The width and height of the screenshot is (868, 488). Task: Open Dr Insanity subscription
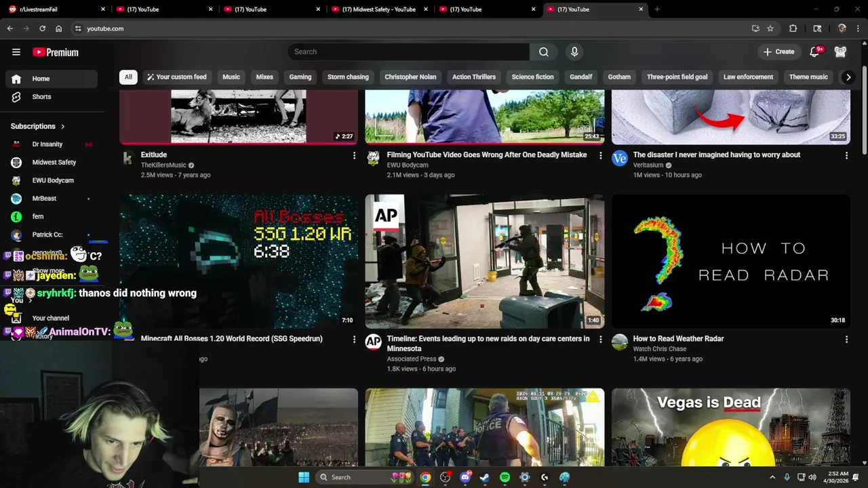tap(52, 144)
